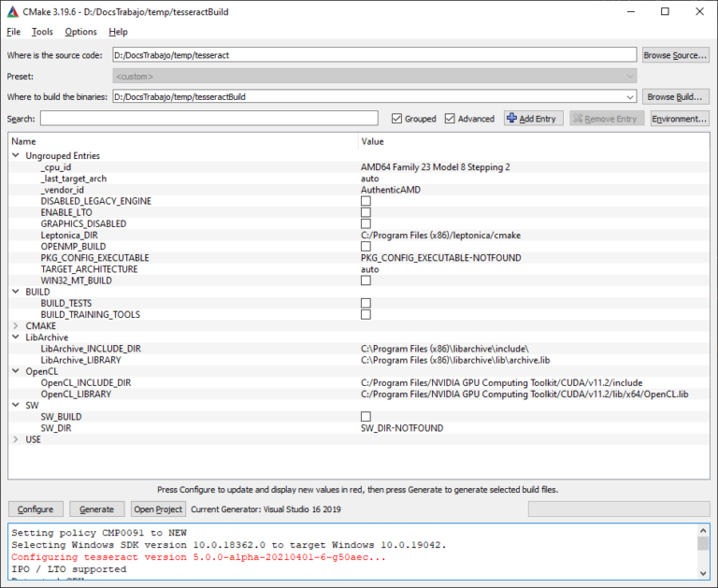This screenshot has width=718, height=588.
Task: Click the OpenCL.lib path value
Action: coord(524,394)
